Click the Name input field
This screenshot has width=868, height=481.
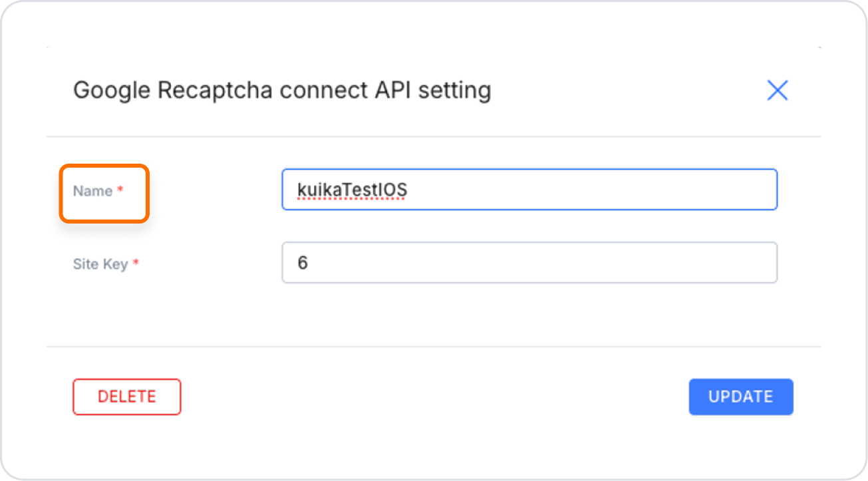coord(529,190)
